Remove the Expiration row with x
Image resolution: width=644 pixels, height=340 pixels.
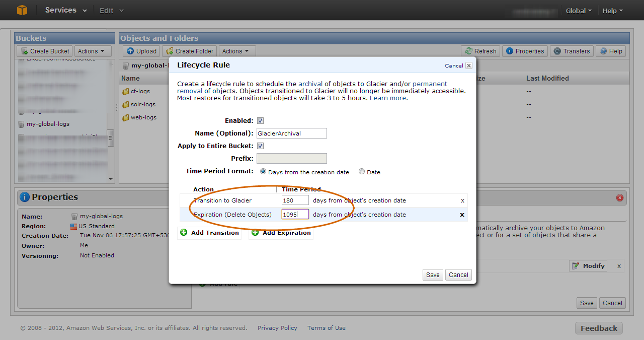pyautogui.click(x=462, y=215)
